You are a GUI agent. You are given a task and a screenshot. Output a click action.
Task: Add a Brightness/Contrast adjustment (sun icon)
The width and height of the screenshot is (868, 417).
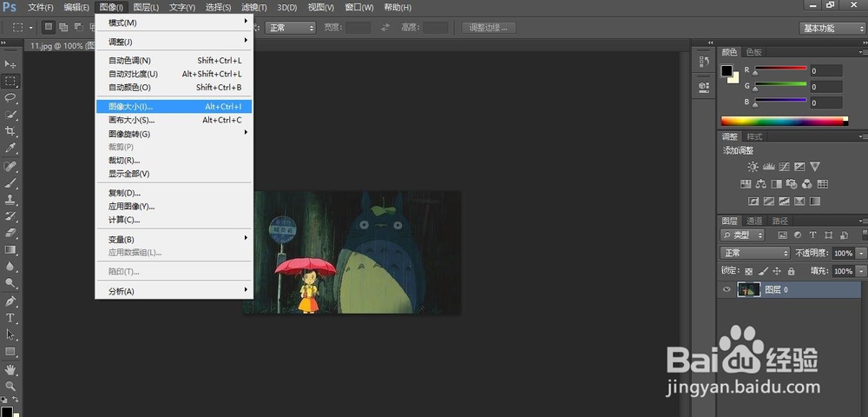coord(753,166)
